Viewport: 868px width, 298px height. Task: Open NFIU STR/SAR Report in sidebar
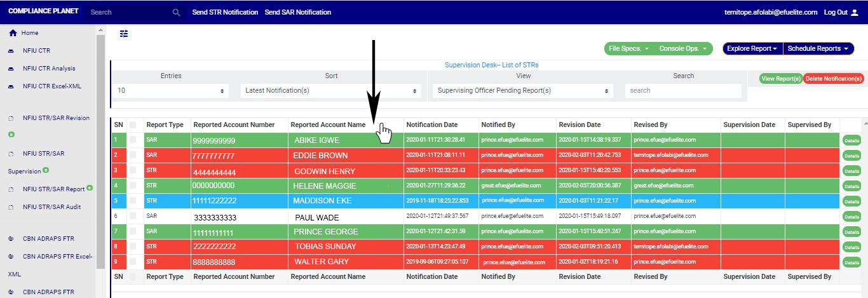(x=53, y=189)
